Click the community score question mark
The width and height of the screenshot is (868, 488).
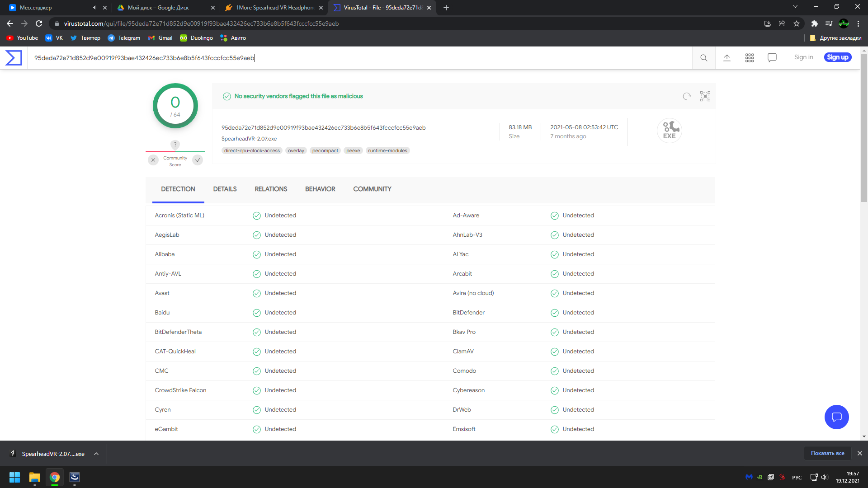(175, 145)
